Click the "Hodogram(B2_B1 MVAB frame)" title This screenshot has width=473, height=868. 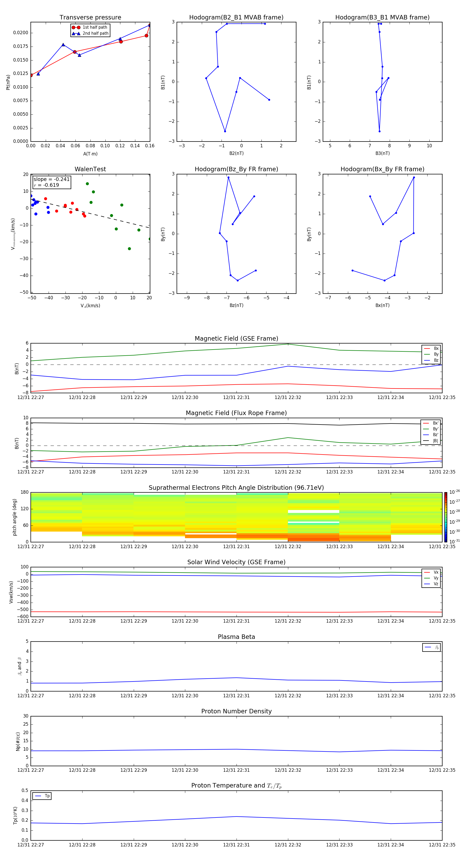pos(236,18)
